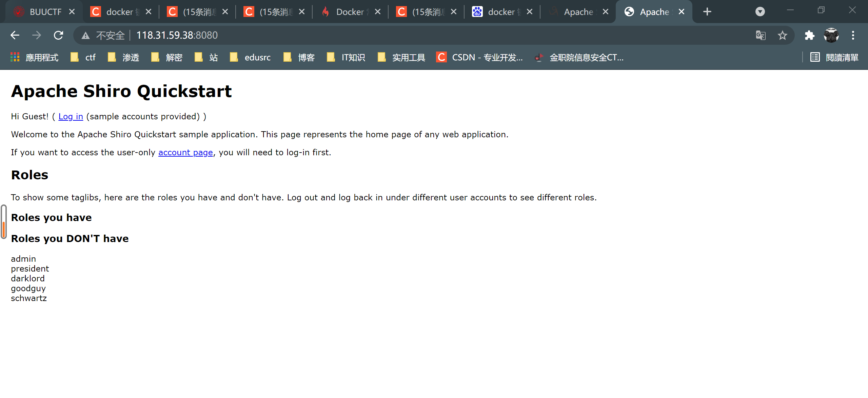Open the 金职院信息安全CTF bookmark
The width and height of the screenshot is (868, 398).
tap(579, 57)
